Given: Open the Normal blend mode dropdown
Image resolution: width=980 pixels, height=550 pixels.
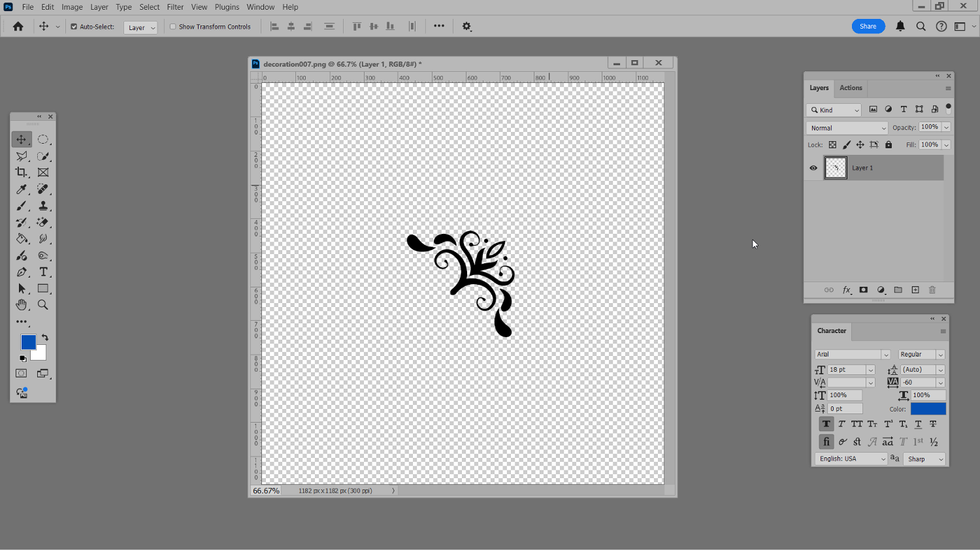Looking at the screenshot, I should (x=847, y=128).
